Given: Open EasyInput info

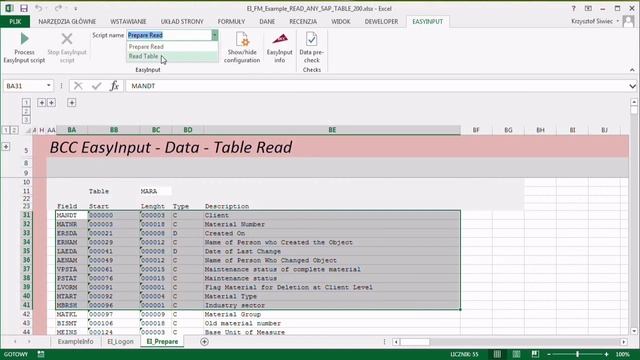Looking at the screenshot, I should (280, 48).
